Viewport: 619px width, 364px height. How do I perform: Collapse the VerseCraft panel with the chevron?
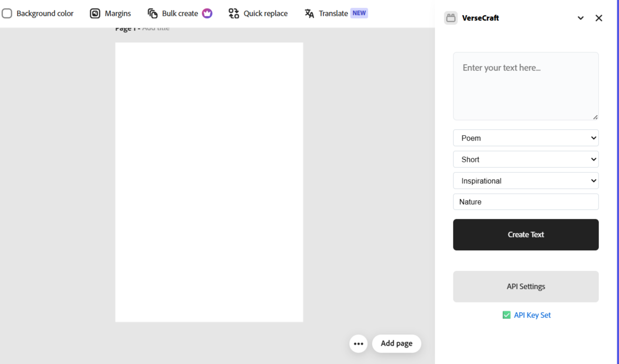point(581,18)
